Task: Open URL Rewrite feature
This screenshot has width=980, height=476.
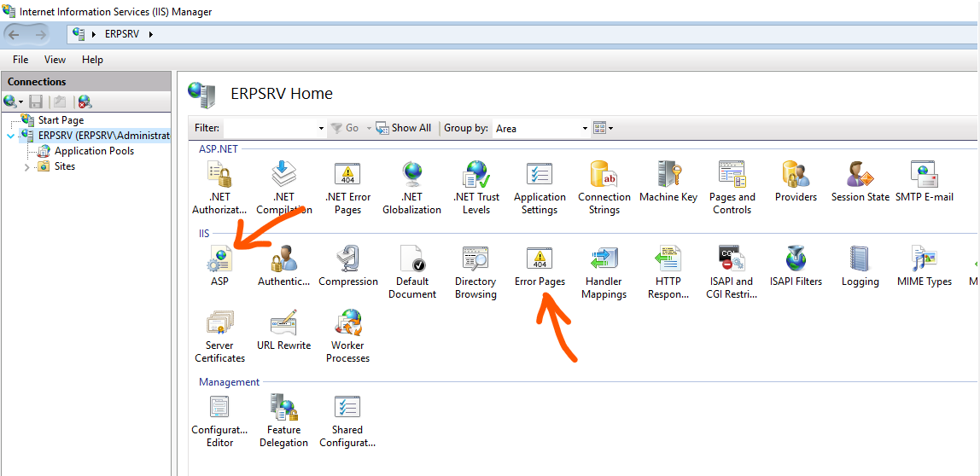Action: [283, 330]
